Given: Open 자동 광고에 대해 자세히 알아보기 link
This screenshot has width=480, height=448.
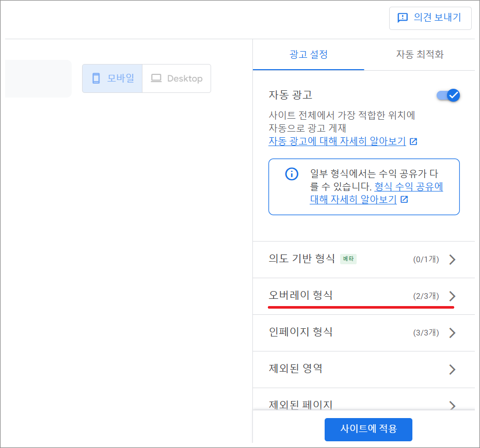Looking at the screenshot, I should [337, 141].
